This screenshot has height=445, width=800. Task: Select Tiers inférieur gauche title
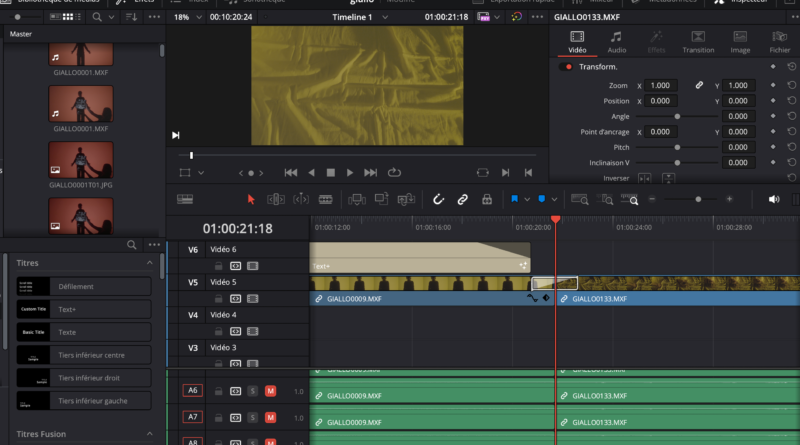(84, 401)
